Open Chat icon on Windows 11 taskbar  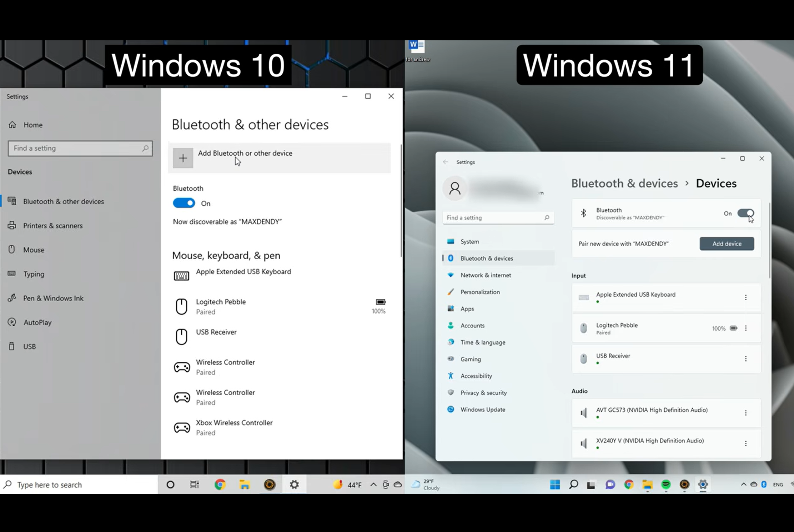click(x=610, y=485)
